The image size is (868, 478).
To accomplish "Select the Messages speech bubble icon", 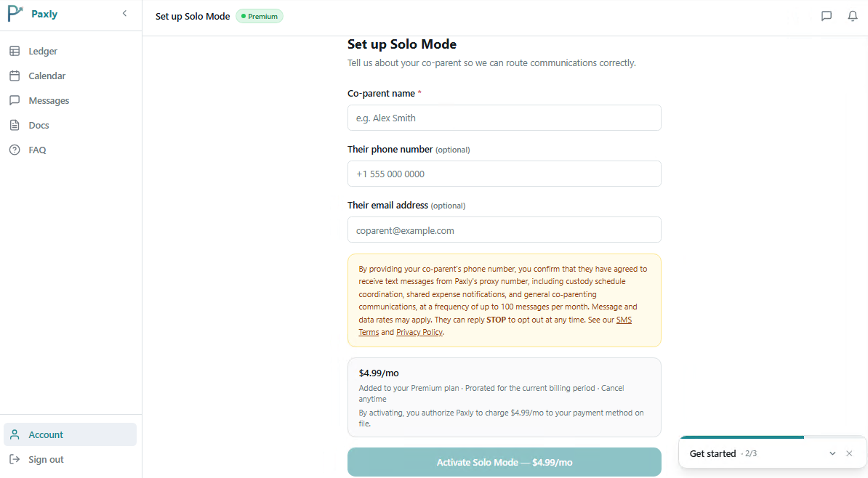I will coord(15,100).
